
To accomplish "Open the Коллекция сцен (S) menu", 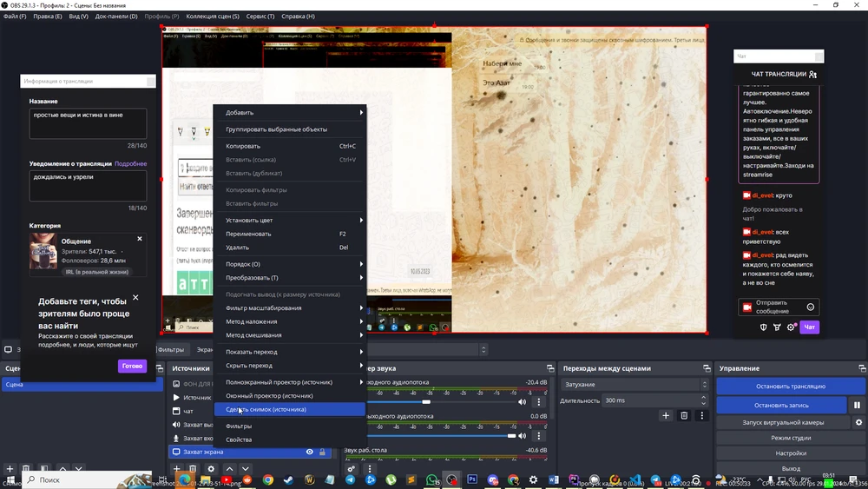I will point(213,16).
